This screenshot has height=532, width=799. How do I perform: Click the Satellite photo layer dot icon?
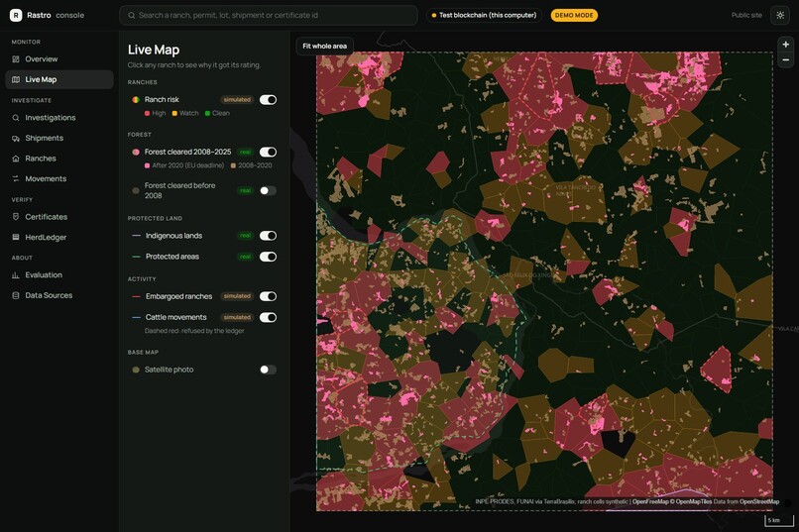136,370
